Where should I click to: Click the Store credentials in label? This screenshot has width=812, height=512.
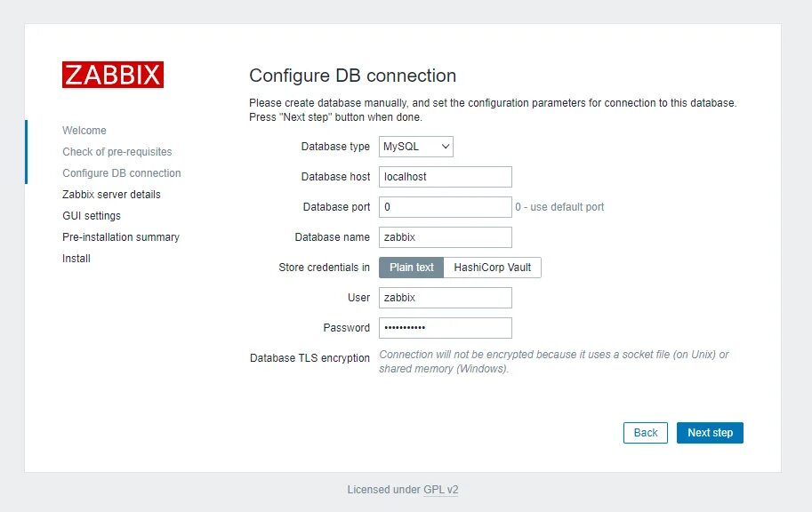(x=325, y=268)
